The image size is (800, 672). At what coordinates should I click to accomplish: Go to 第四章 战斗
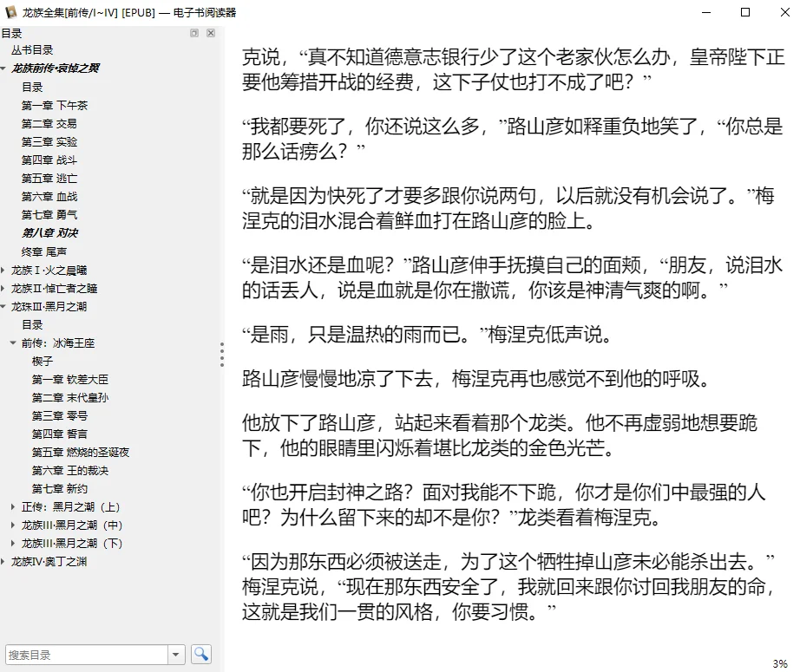click(x=49, y=160)
